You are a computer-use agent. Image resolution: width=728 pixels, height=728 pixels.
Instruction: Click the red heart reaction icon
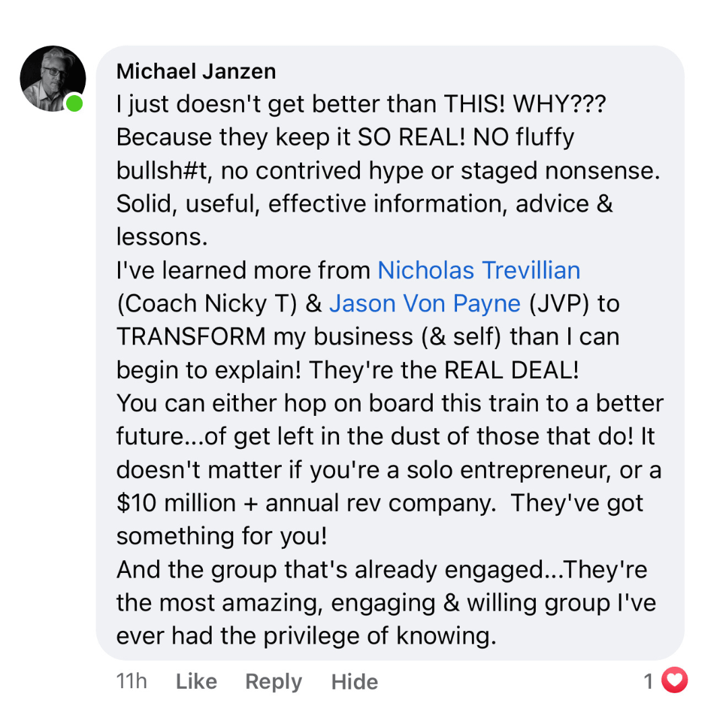674,681
